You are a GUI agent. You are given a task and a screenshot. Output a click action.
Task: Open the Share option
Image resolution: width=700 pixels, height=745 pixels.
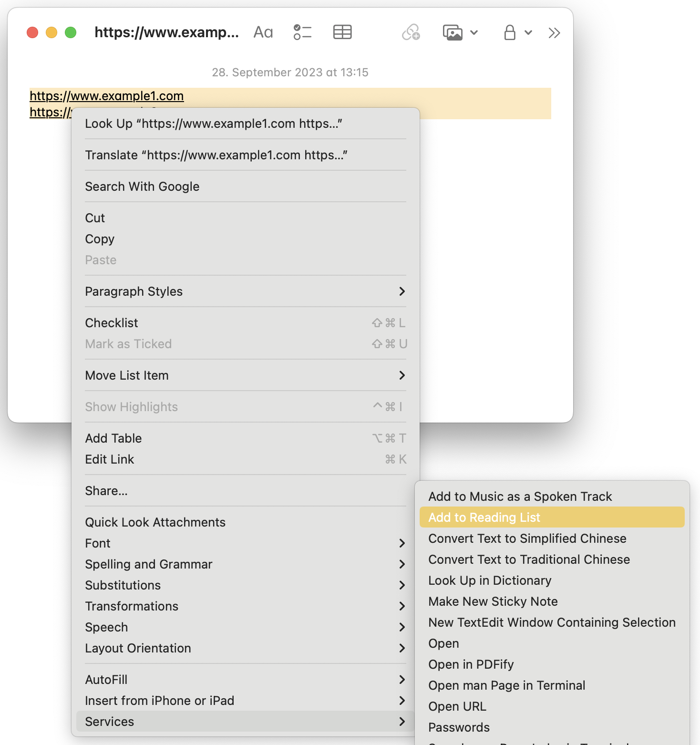(x=106, y=490)
